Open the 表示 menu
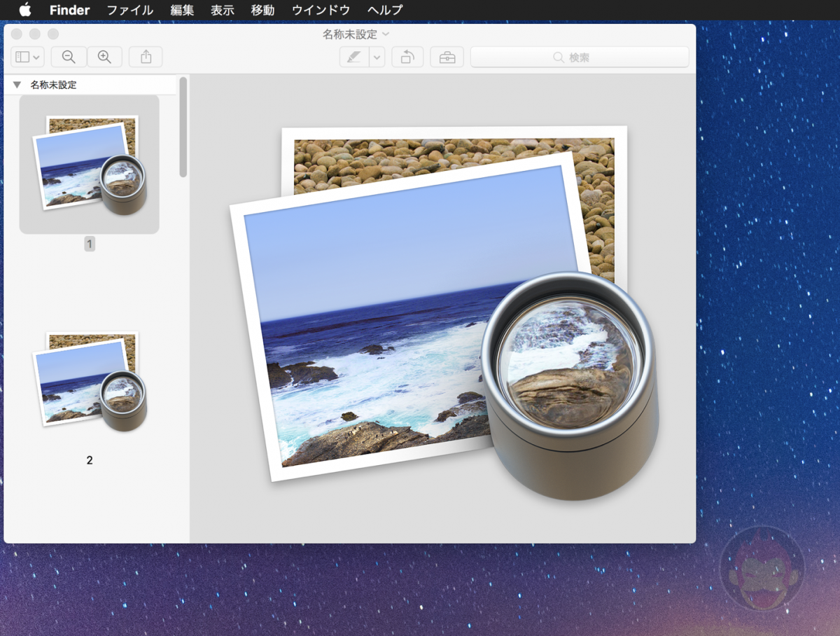This screenshot has height=636, width=840. (x=222, y=10)
